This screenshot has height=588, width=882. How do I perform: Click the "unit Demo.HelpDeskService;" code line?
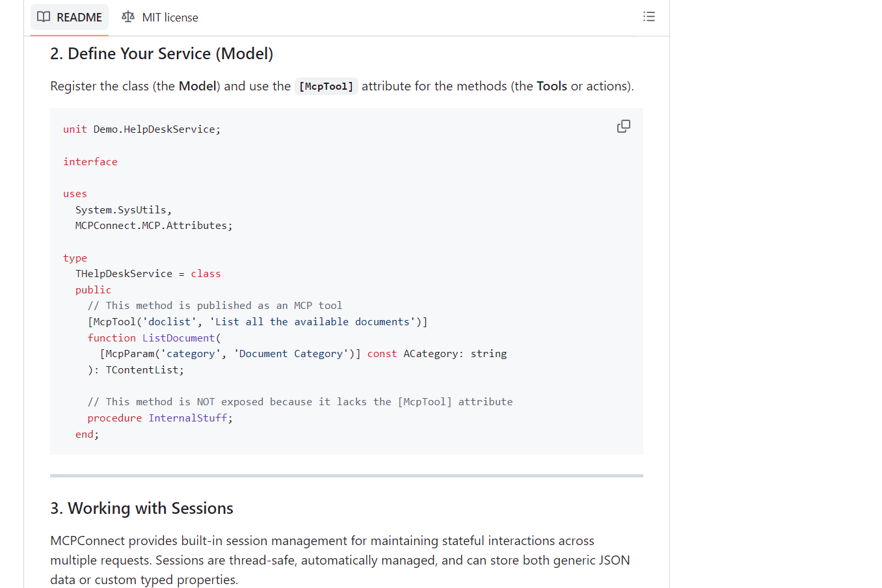(142, 129)
